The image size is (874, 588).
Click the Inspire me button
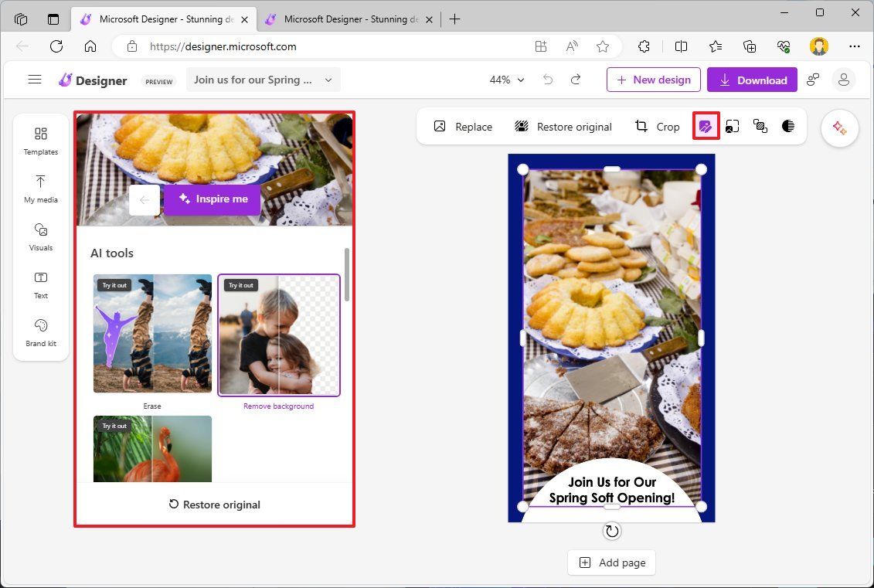[213, 199]
